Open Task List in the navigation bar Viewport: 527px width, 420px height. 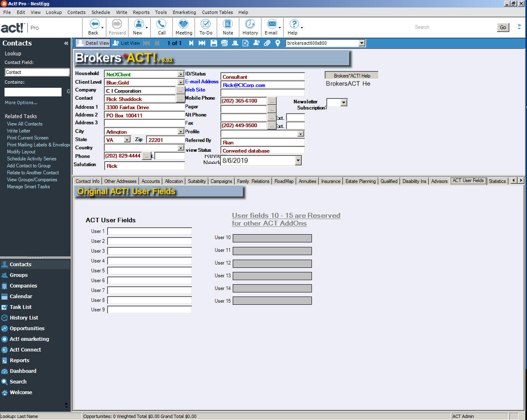click(21, 307)
